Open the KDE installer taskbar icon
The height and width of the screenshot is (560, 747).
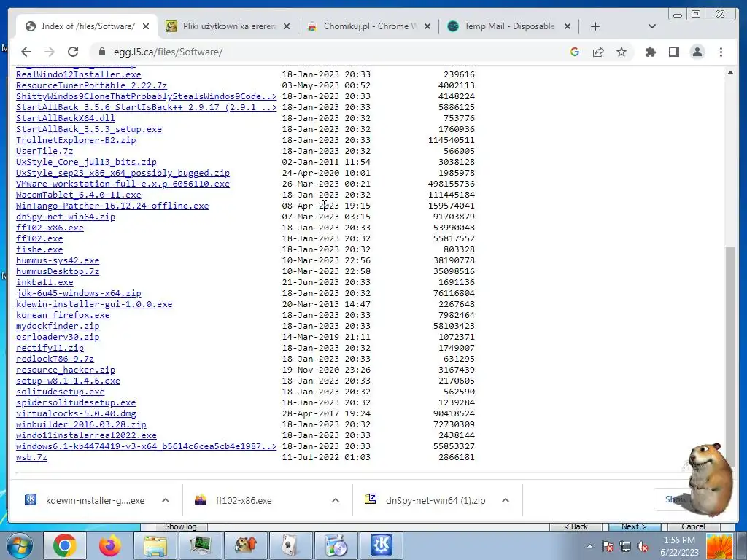381,545
